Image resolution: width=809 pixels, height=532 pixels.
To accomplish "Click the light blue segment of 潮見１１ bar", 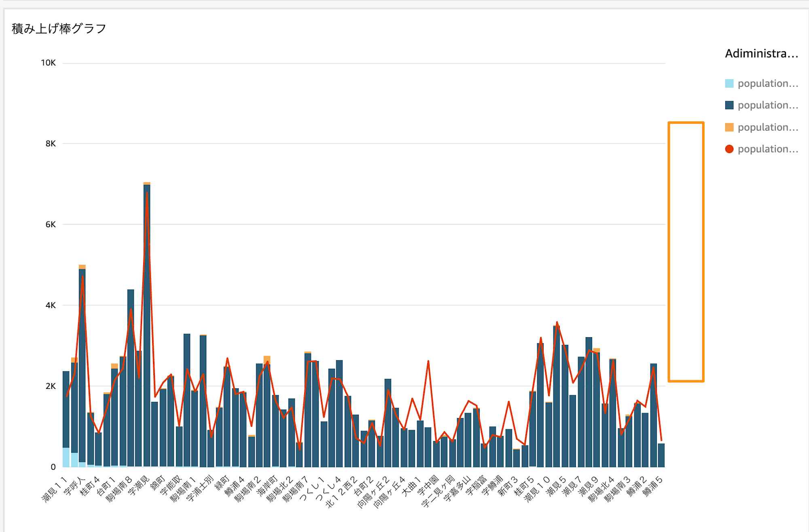I will pos(66,457).
